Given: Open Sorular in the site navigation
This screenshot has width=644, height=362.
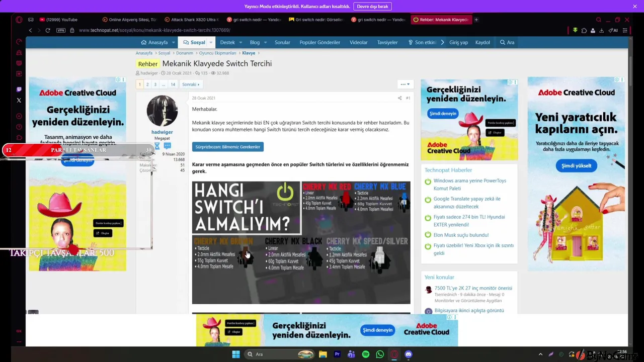Looking at the screenshot, I should (282, 42).
